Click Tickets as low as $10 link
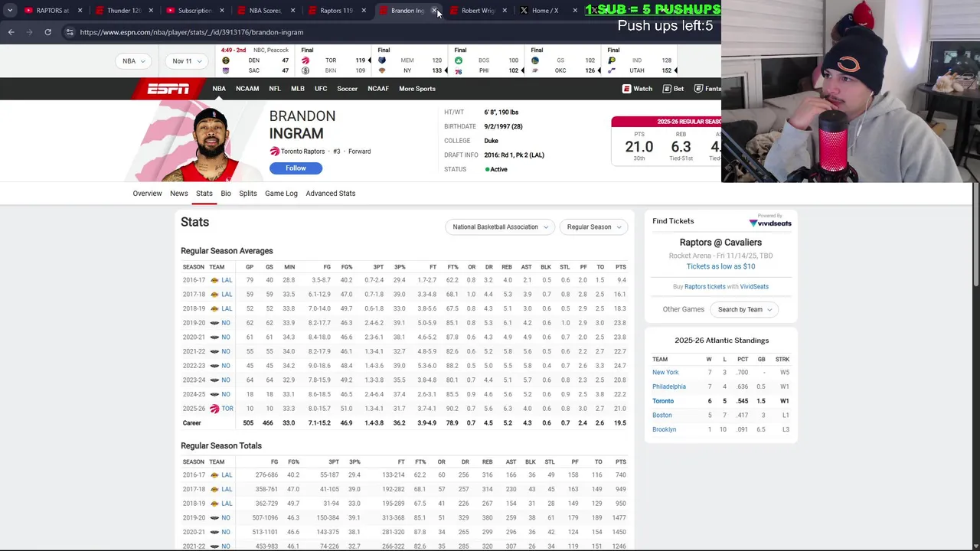This screenshot has height=551, width=980. pyautogui.click(x=720, y=266)
